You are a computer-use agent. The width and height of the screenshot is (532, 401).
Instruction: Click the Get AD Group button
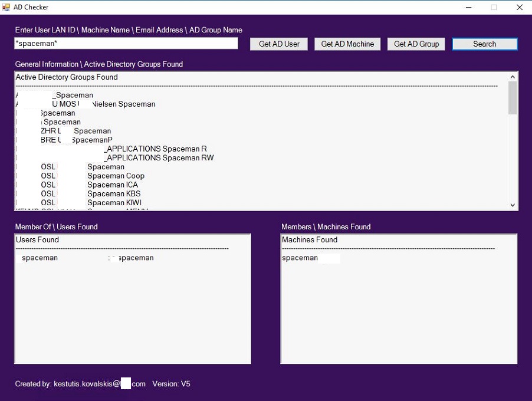pos(416,44)
